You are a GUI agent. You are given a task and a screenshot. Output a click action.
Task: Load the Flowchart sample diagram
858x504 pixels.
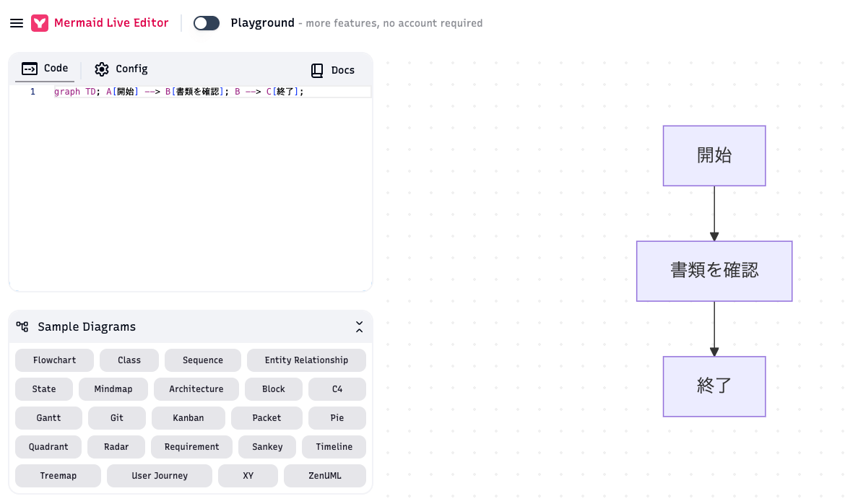[x=55, y=360]
